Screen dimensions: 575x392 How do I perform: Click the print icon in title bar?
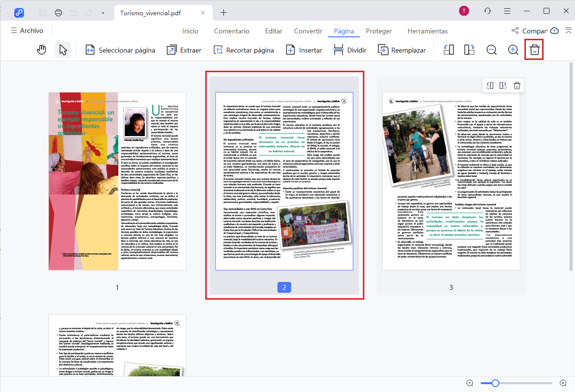59,12
